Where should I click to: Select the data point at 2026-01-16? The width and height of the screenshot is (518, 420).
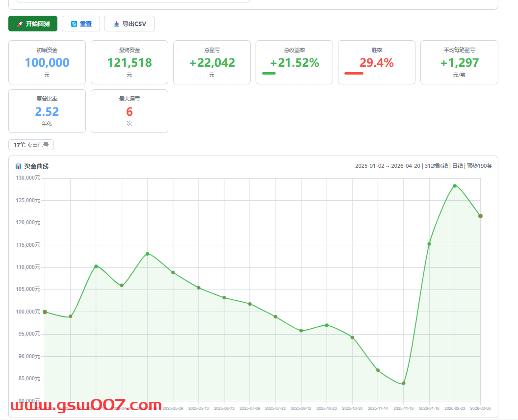pyautogui.click(x=429, y=244)
